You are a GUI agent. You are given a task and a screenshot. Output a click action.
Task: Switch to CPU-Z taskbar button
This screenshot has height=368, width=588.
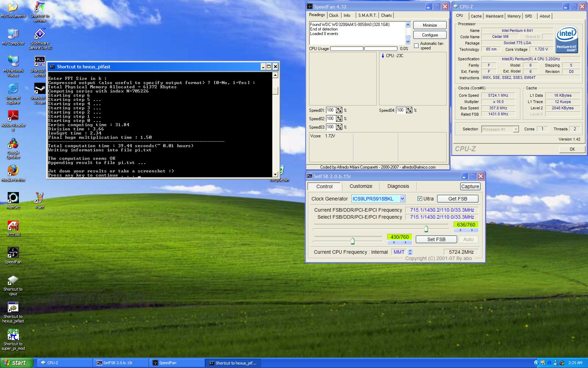[x=65, y=363]
